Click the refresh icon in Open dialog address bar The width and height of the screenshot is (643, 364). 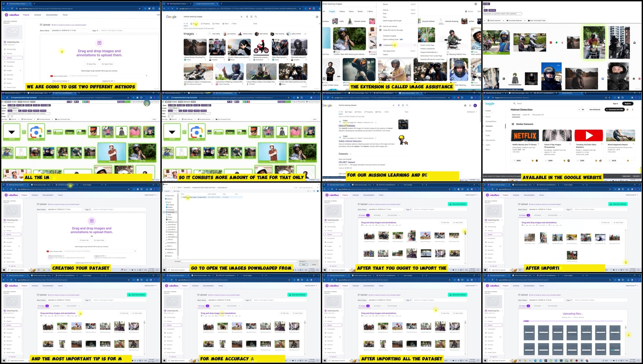296,187
